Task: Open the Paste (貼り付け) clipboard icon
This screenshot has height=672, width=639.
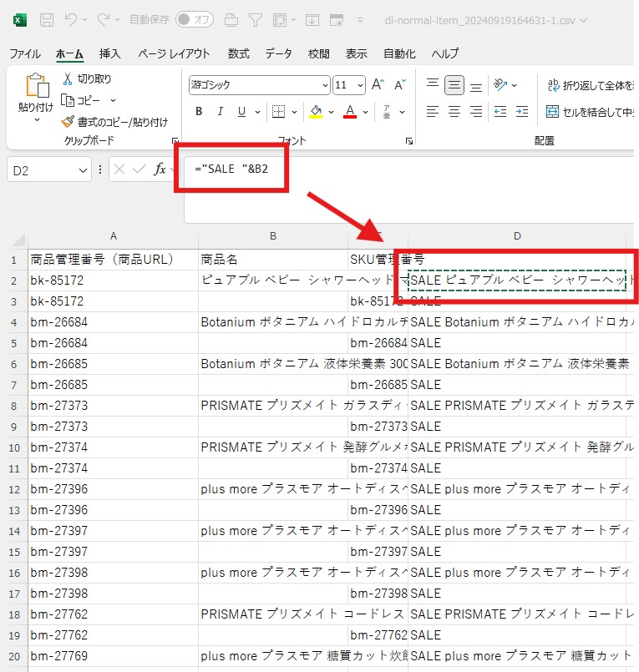Action: (x=38, y=85)
